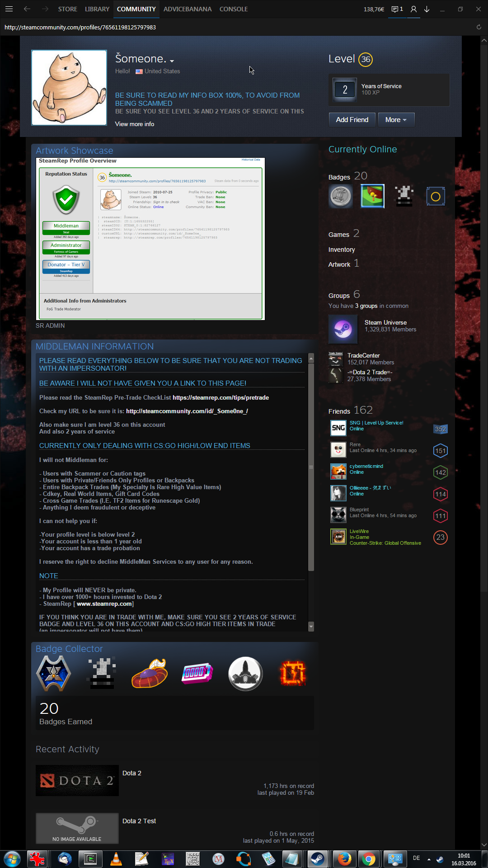Switch to the STORE tab

pyautogui.click(x=68, y=9)
